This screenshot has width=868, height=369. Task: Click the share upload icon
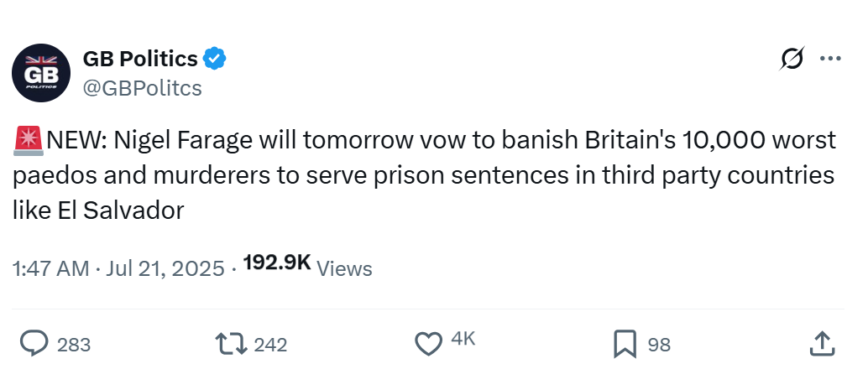point(822,344)
